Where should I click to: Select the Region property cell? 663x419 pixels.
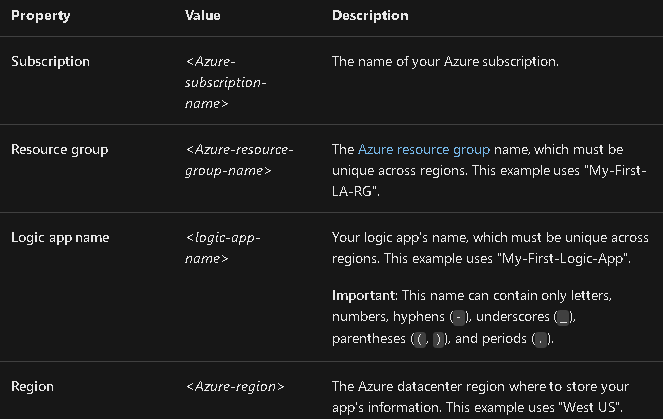(x=32, y=386)
